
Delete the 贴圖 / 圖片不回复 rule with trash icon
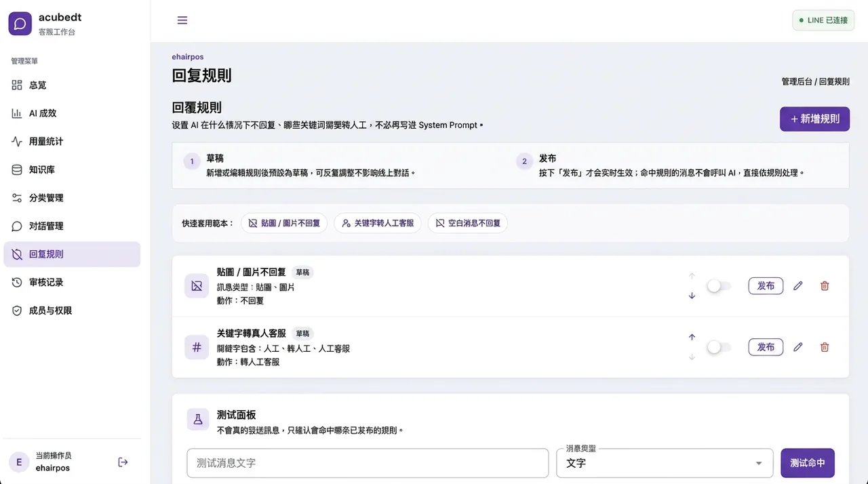click(x=825, y=286)
